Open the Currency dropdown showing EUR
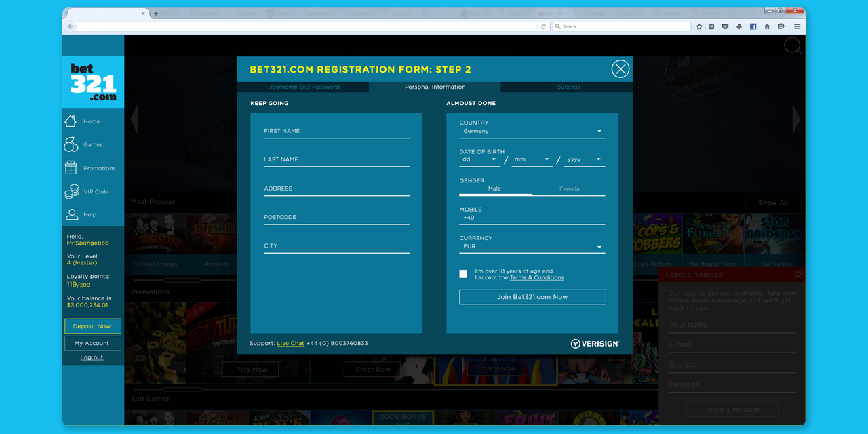868x434 pixels. click(x=532, y=247)
